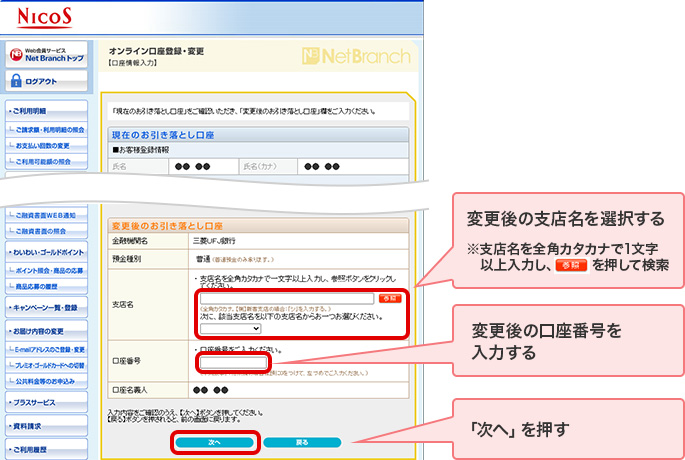Open わいわい・ゴールドポイント menu section
Screen dimensions: 685x460
click(x=46, y=252)
